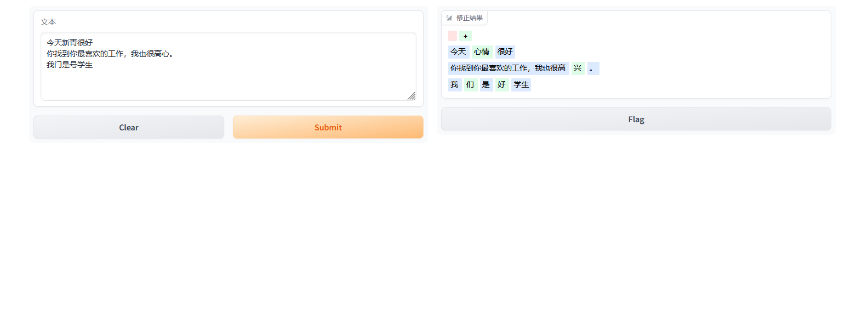The image size is (868, 327).
Task: Click the token 是 in results
Action: tap(486, 84)
